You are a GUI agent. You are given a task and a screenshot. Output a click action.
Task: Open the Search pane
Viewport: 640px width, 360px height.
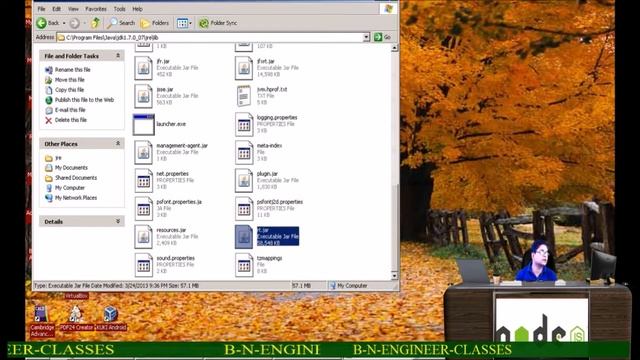(x=121, y=23)
